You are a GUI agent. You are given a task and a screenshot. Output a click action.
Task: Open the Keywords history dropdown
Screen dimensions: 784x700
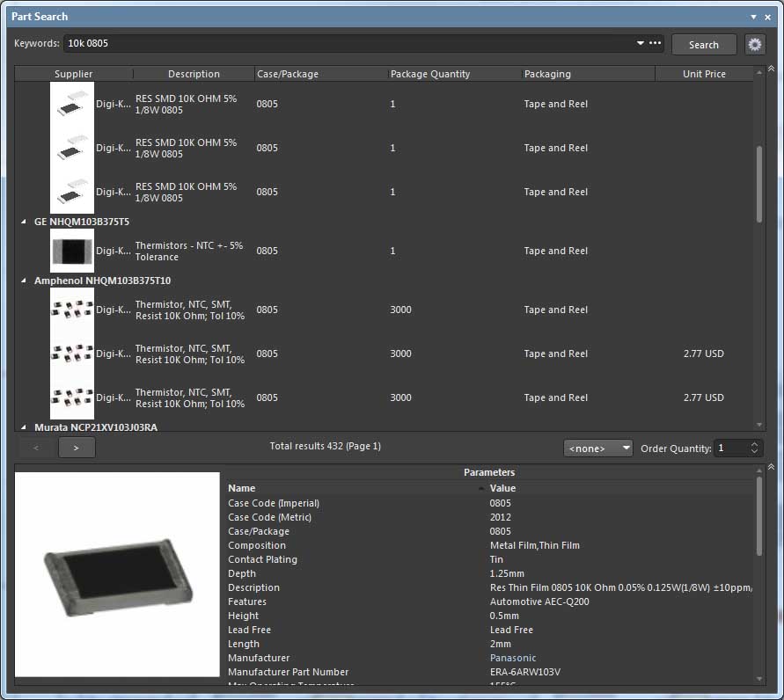pos(640,43)
